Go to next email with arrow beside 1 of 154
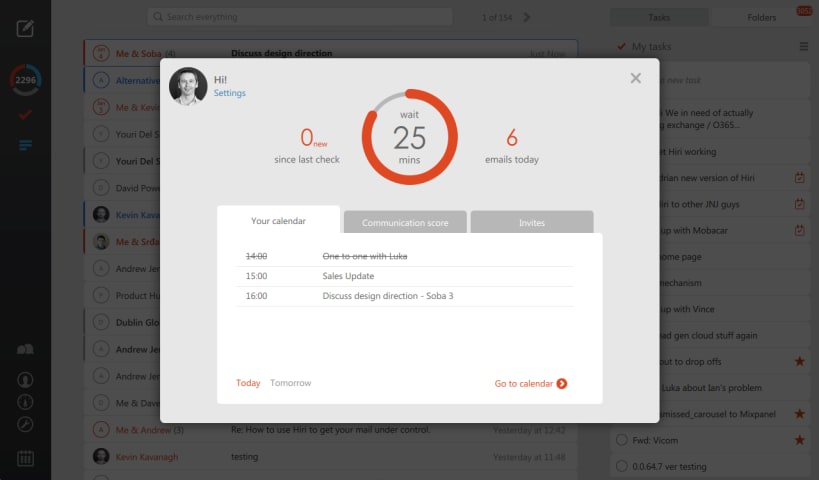Screen dimensions: 819x480 (x=526, y=17)
